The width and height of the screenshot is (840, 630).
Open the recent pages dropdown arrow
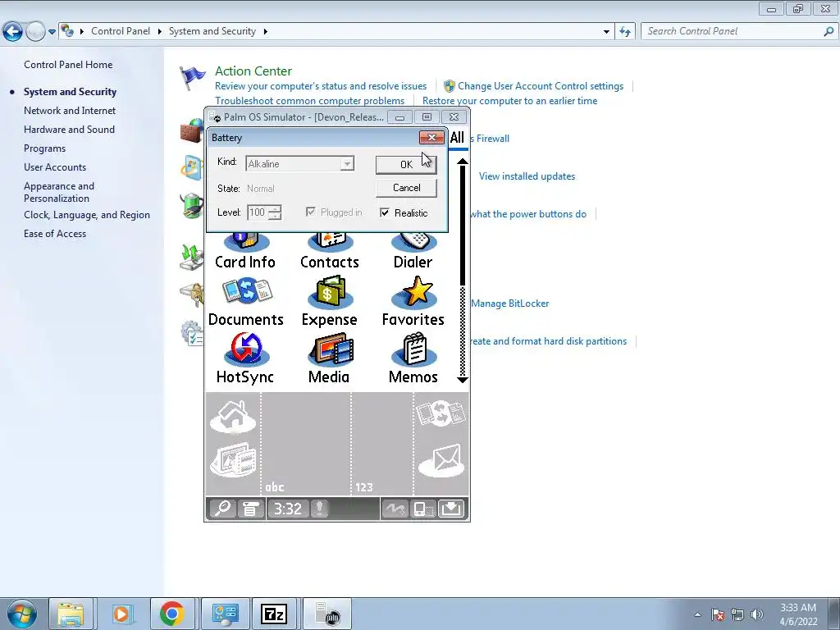52,32
